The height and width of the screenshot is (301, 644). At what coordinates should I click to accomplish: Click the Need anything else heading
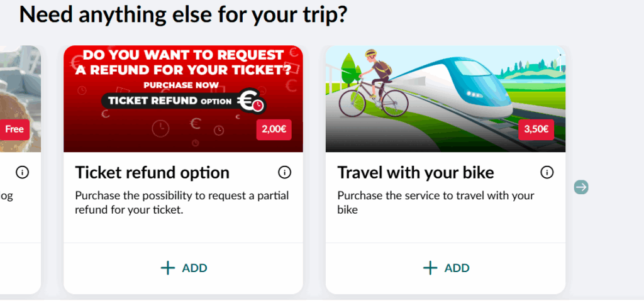(x=183, y=15)
